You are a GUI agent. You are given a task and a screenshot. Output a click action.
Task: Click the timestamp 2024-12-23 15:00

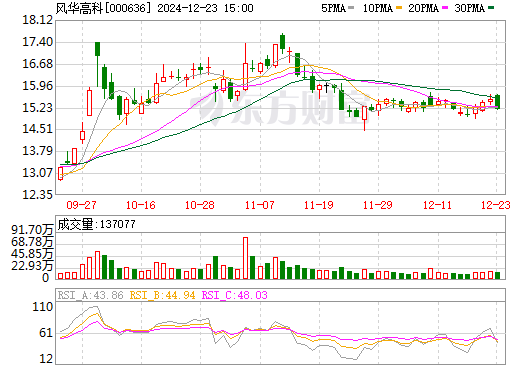click(205, 8)
